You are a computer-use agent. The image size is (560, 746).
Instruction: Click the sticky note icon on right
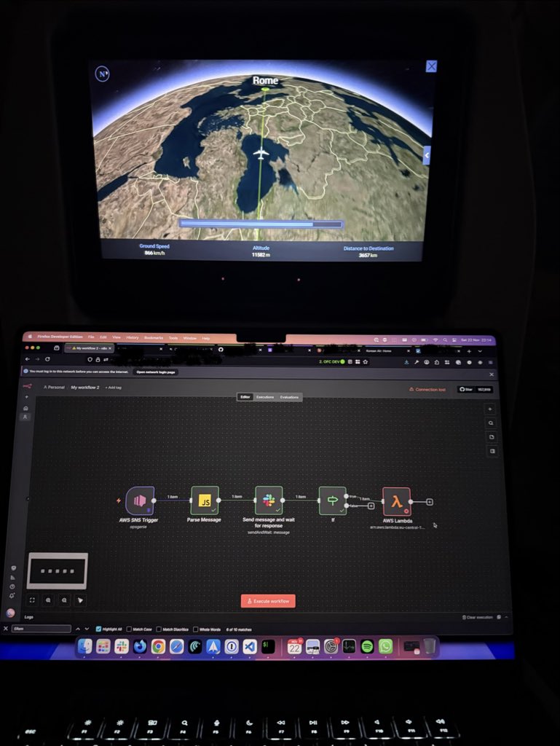492,437
